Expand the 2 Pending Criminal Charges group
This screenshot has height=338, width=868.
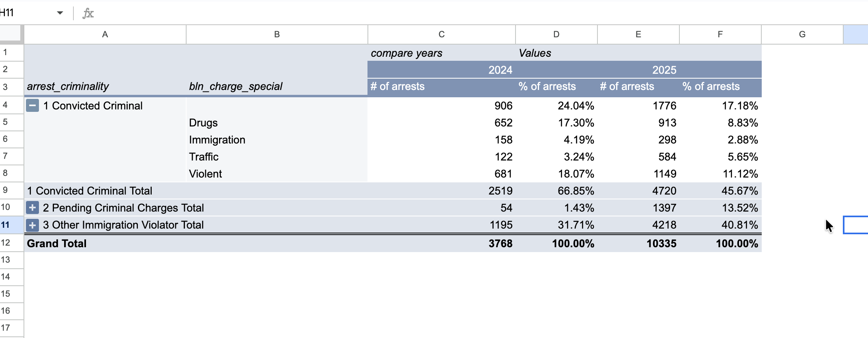coord(32,208)
